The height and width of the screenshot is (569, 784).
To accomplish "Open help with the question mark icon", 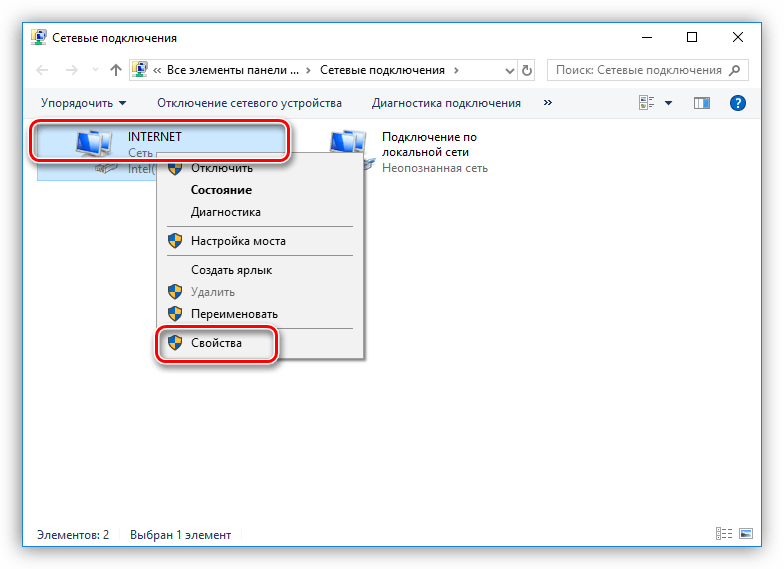I will 738,103.
